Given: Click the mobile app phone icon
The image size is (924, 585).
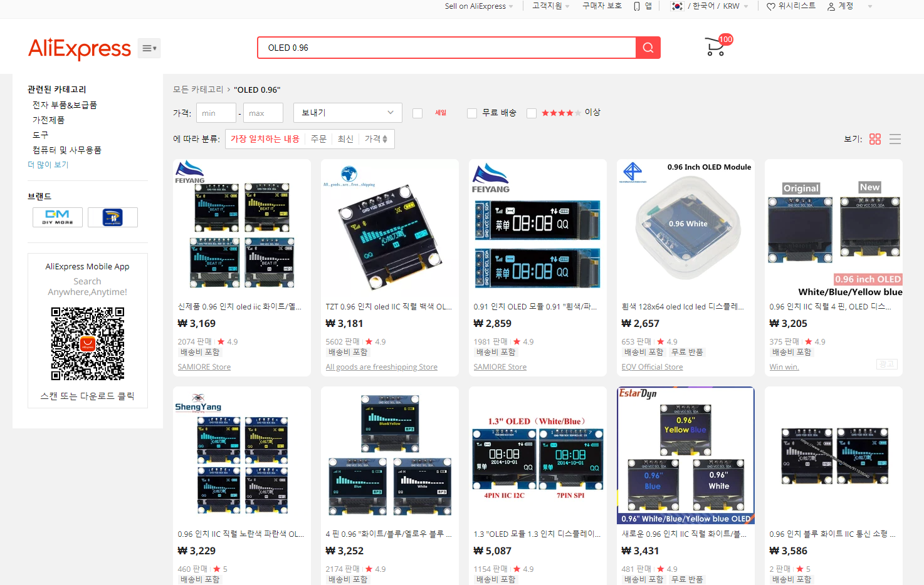Looking at the screenshot, I should coord(637,6).
